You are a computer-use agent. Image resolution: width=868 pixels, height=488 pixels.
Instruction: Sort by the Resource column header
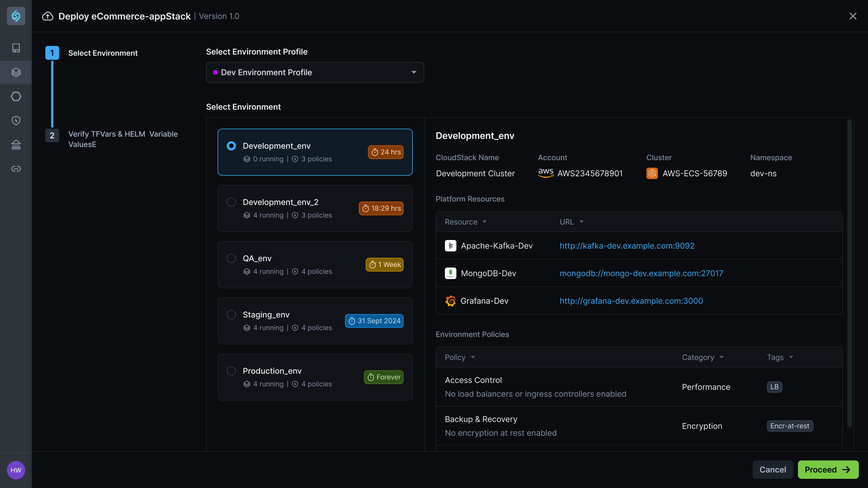pyautogui.click(x=466, y=222)
